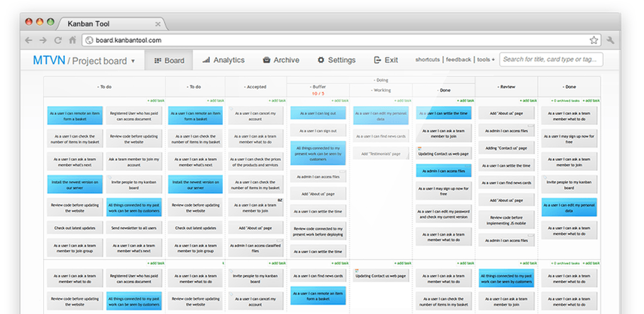Open the blue 'As a user I can settle the time' card
This screenshot has width=644, height=314.
coord(443,113)
